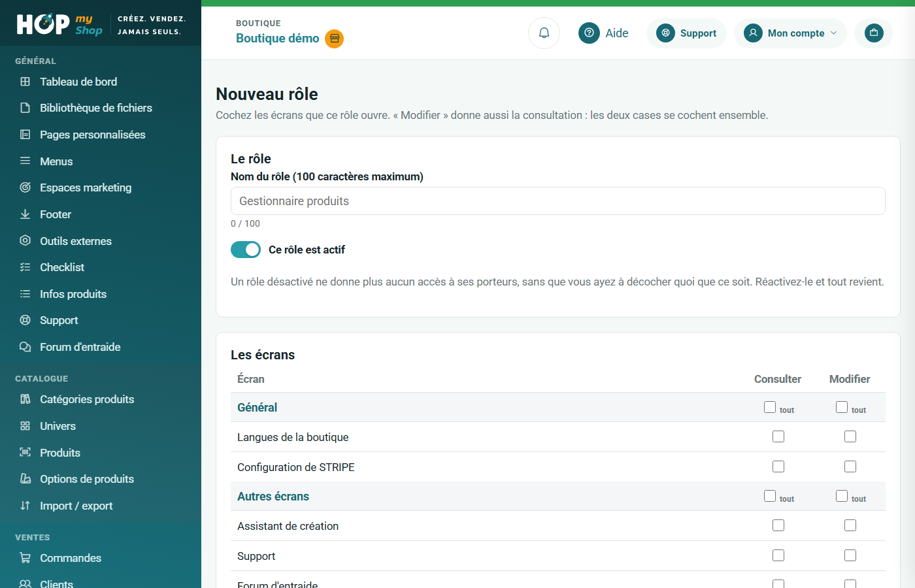
Task: Check Modifier tout for Autres écrans
Action: [842, 496]
